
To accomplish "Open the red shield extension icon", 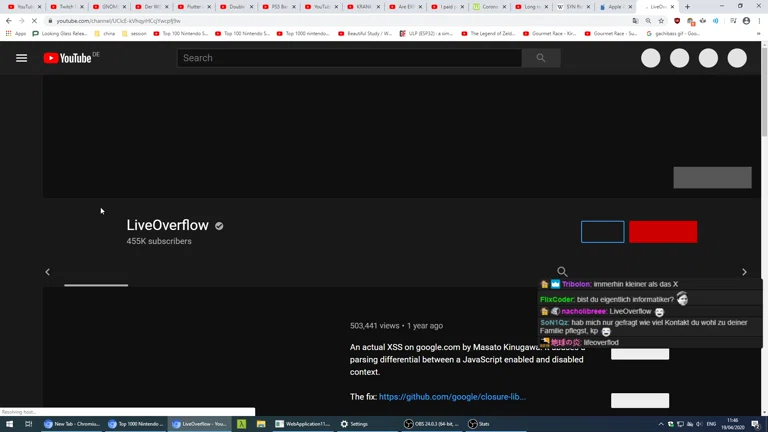I will coord(677,21).
